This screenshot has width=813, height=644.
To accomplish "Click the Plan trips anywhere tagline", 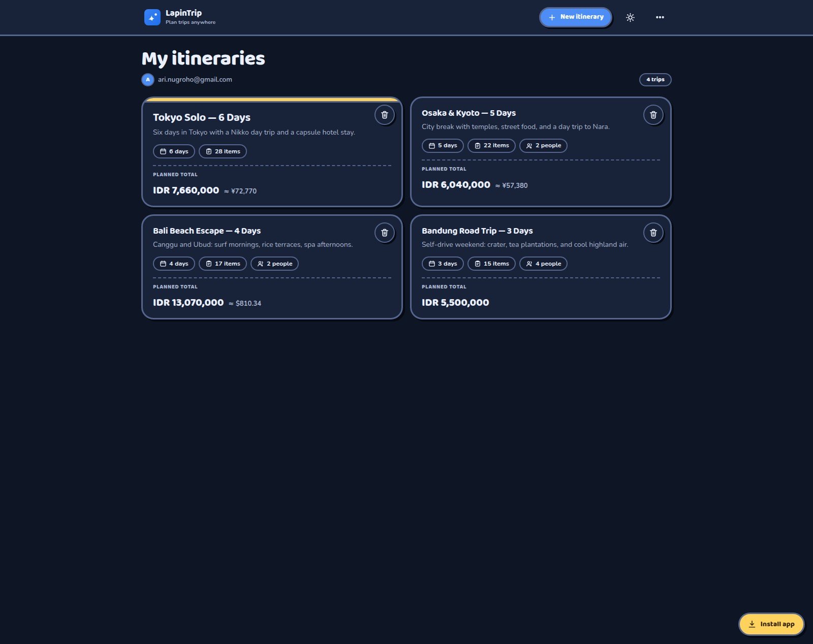I will (x=191, y=22).
